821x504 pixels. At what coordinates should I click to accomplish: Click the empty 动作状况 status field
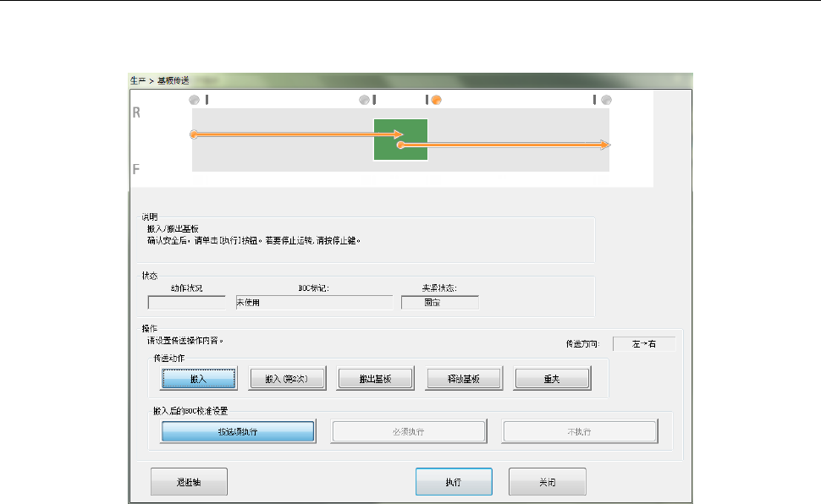click(186, 303)
